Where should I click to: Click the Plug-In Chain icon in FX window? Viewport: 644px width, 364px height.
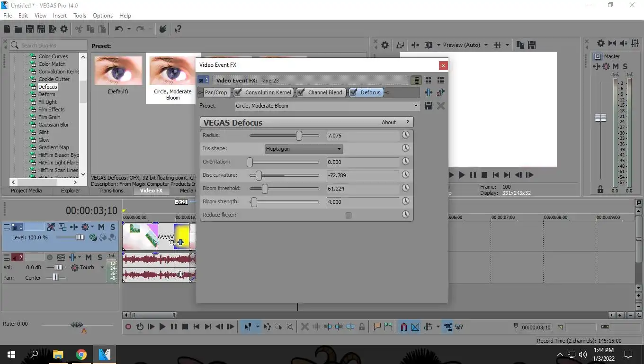coord(429,92)
